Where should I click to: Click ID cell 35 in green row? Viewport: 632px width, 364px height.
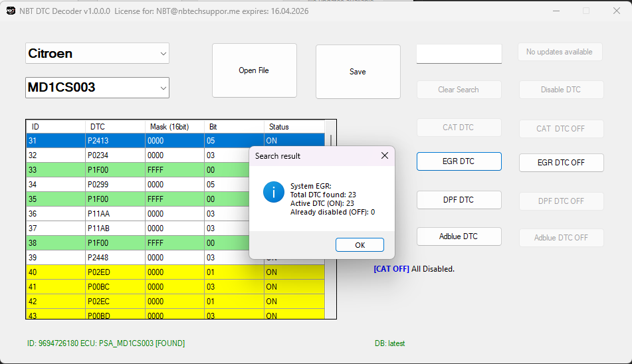tap(56, 199)
